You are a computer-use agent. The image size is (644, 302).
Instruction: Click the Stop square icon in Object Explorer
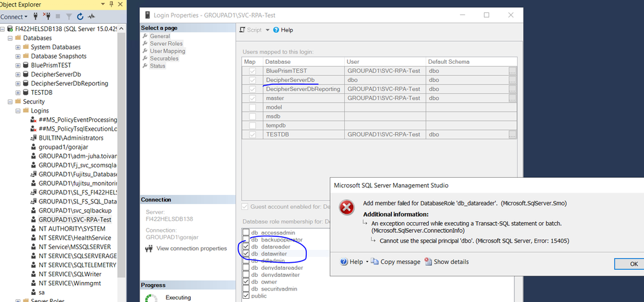tap(57, 17)
